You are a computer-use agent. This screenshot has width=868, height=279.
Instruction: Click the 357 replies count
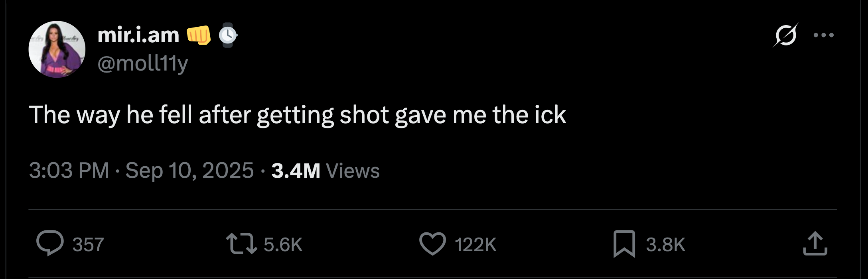point(88,244)
